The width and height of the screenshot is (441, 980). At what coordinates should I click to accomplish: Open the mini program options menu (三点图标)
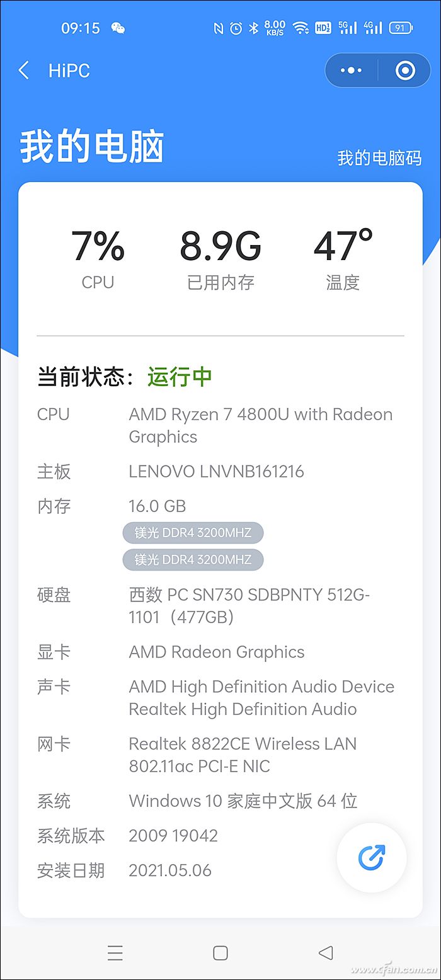(x=351, y=71)
